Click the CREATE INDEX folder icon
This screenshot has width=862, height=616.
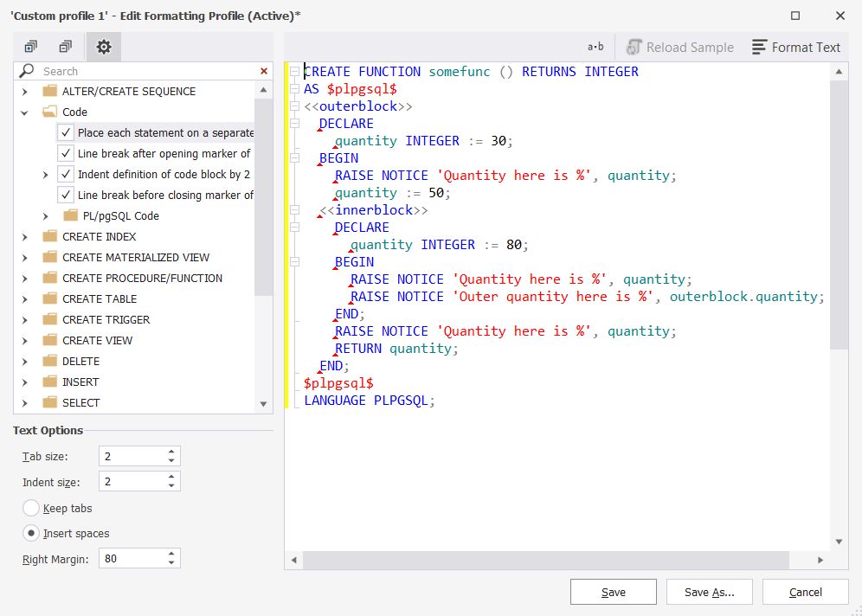click(50, 236)
